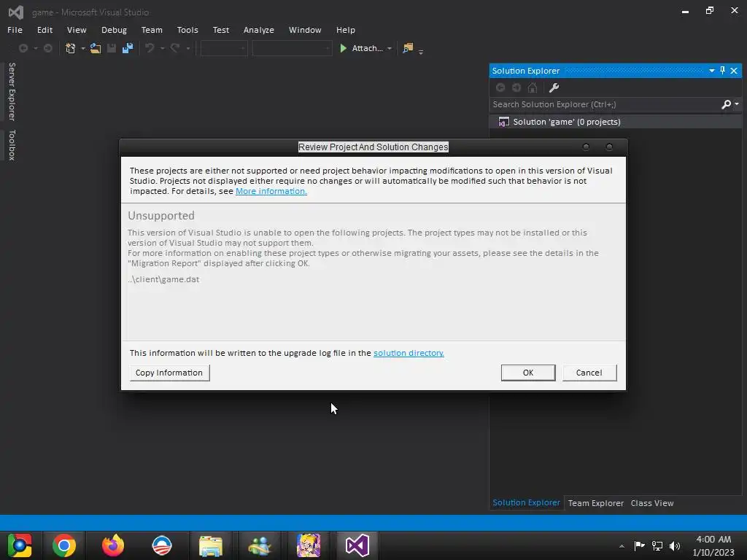The image size is (747, 560).
Task: Click the Solution Explorer Forward icon
Action: click(516, 87)
